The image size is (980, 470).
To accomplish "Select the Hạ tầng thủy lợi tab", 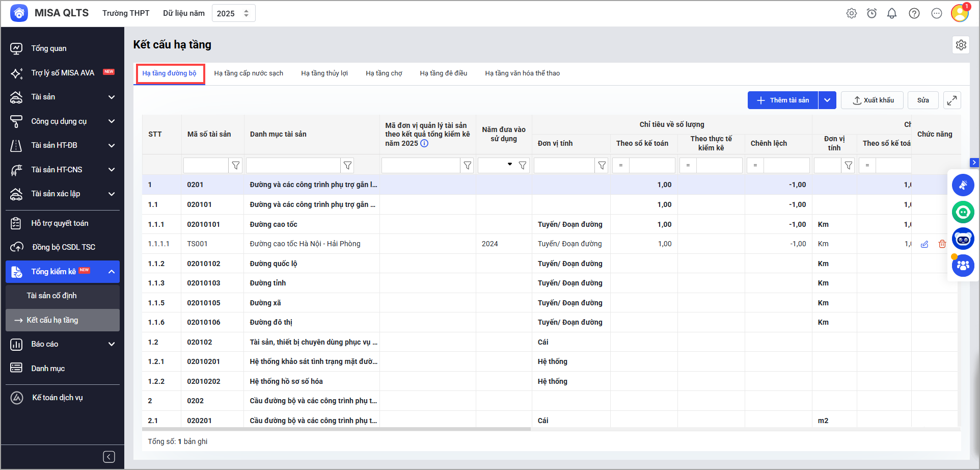I will pyautogui.click(x=324, y=73).
